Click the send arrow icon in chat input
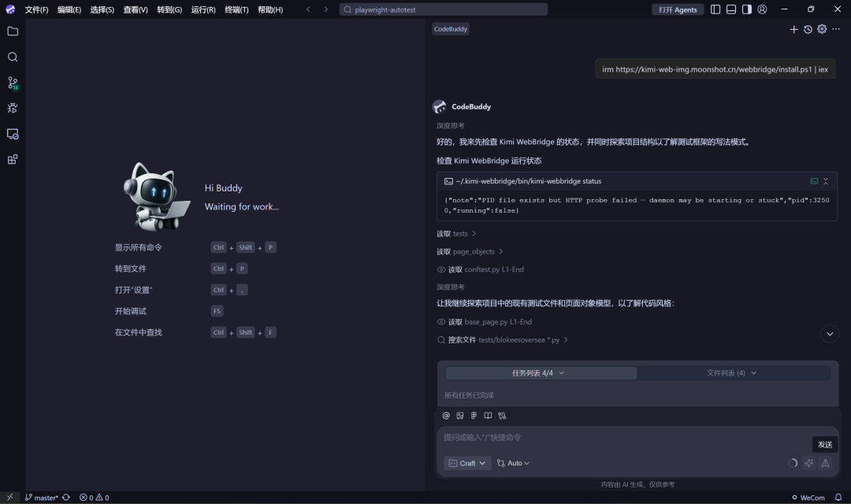Viewport: 851px width, 504px height. 825,463
